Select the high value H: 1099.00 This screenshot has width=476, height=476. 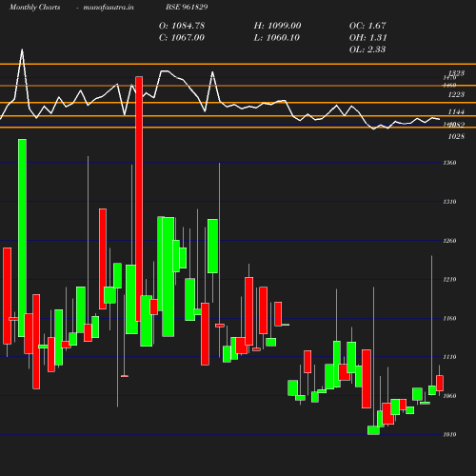coord(277,26)
